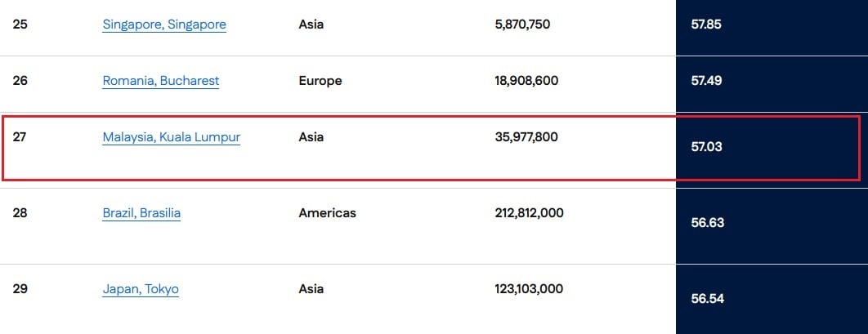Select population value 18,908,600

[526, 81]
